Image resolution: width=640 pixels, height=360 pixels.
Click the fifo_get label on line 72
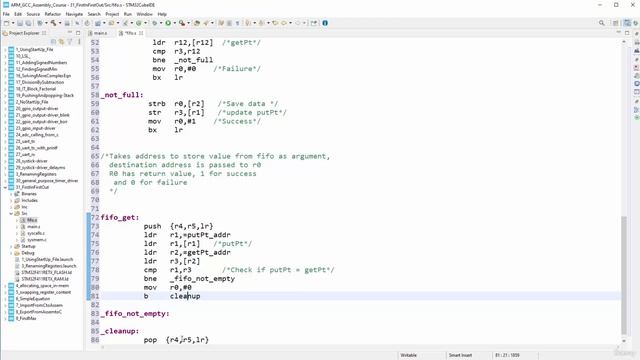pos(120,218)
